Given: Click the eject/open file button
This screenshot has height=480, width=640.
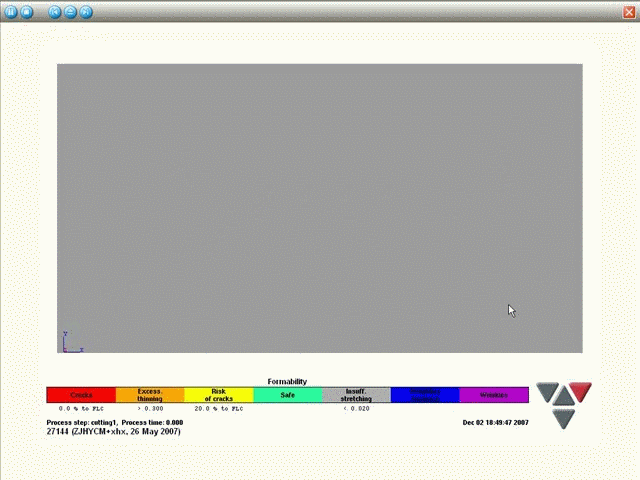Looking at the screenshot, I should point(70,12).
